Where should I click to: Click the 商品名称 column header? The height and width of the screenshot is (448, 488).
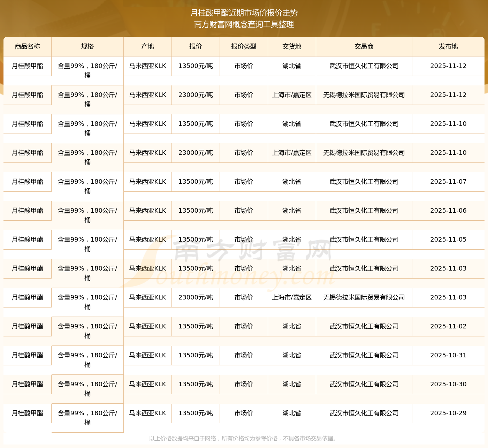[x=28, y=46]
